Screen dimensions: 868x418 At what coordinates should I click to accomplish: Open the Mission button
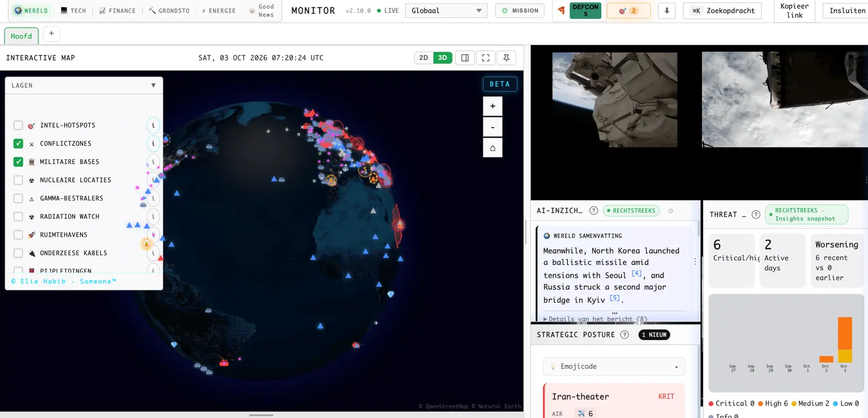point(520,11)
